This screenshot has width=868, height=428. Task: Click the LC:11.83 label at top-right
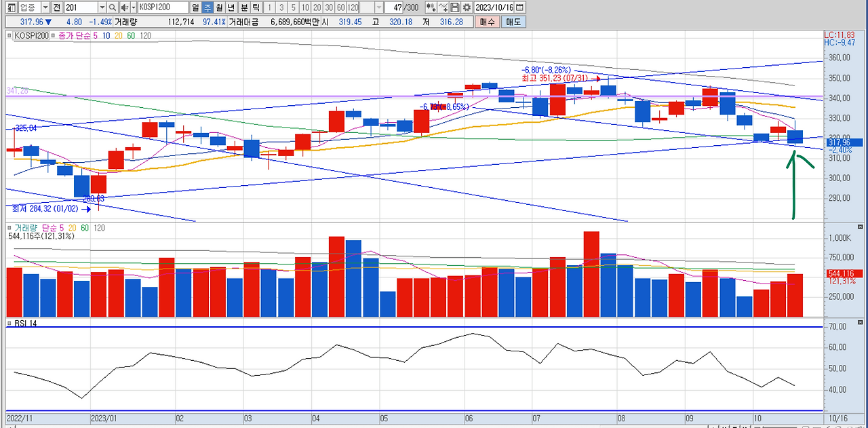[x=840, y=34]
